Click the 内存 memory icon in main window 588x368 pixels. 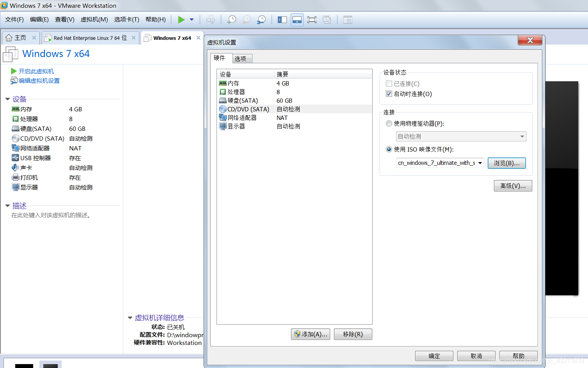point(15,109)
